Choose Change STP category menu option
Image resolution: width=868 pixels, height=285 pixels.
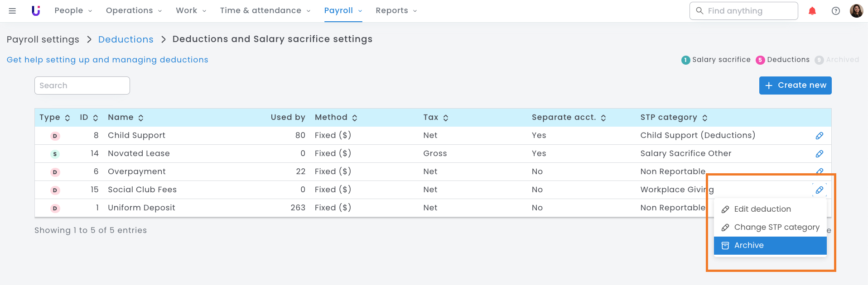[770, 227]
